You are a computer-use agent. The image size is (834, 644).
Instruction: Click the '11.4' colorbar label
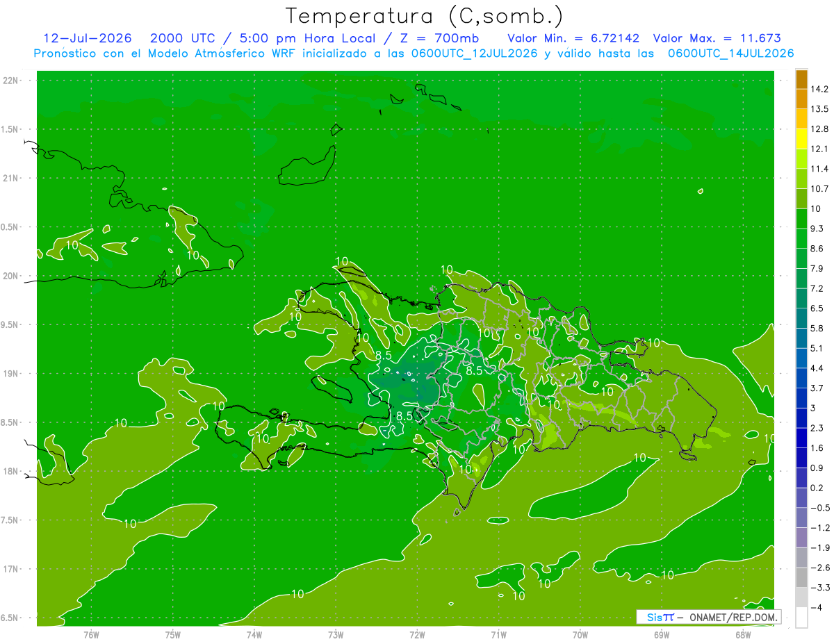click(x=820, y=169)
